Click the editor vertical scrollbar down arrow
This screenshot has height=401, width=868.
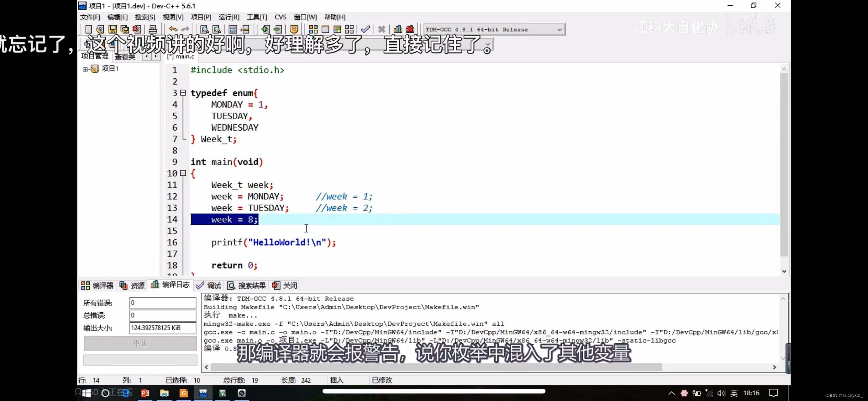[784, 271]
